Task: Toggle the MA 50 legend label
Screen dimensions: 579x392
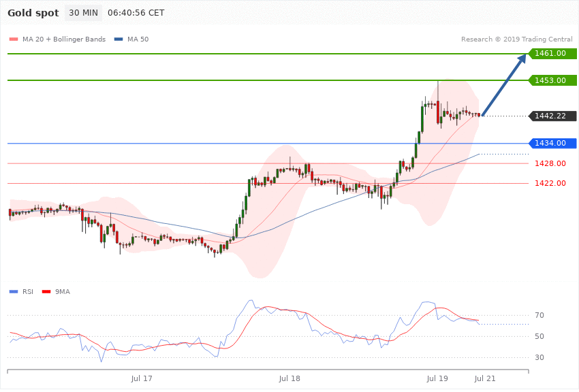Action: click(138, 39)
